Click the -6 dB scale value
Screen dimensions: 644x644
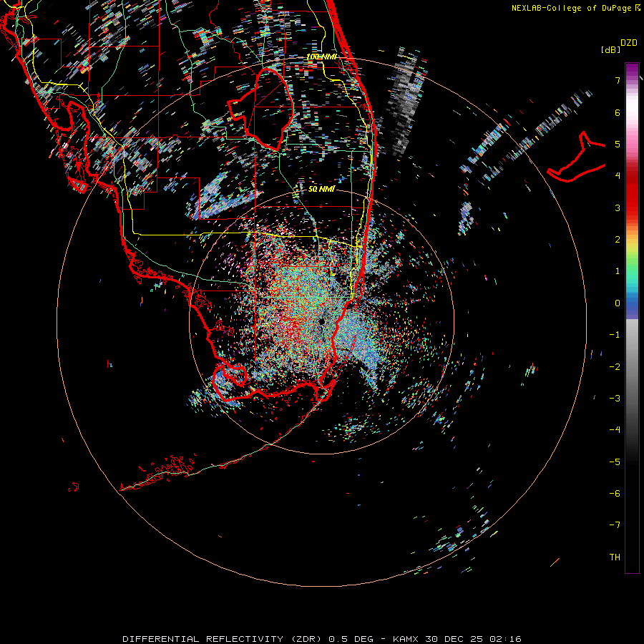[615, 493]
